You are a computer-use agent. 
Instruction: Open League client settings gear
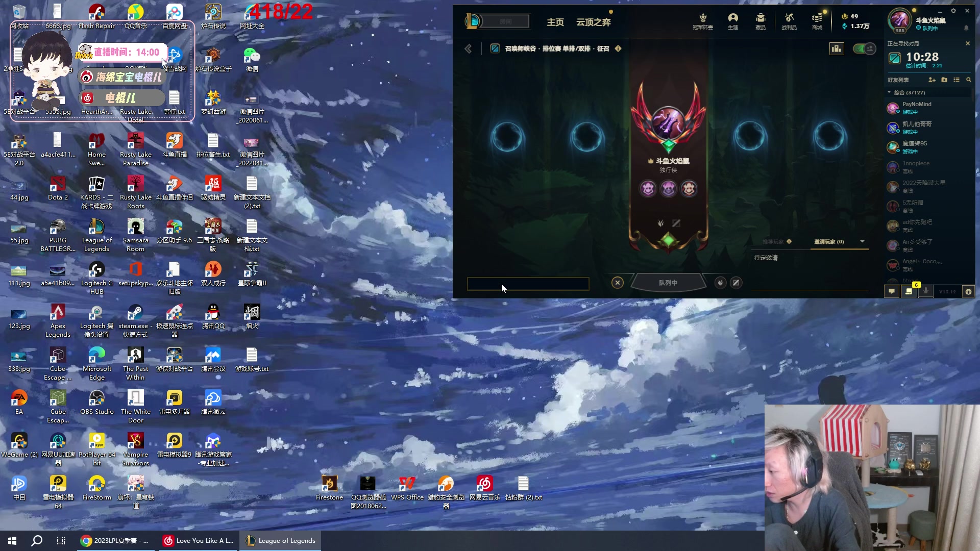tap(953, 11)
